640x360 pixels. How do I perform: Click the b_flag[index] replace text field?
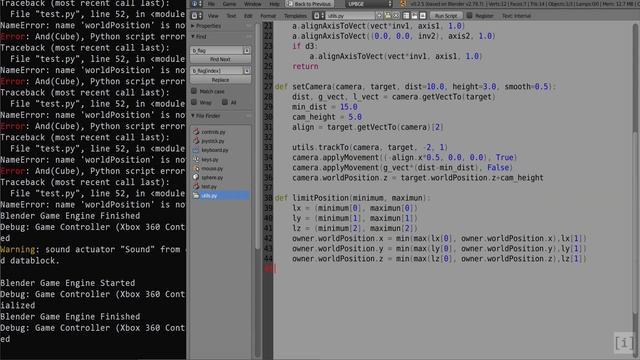point(217,71)
